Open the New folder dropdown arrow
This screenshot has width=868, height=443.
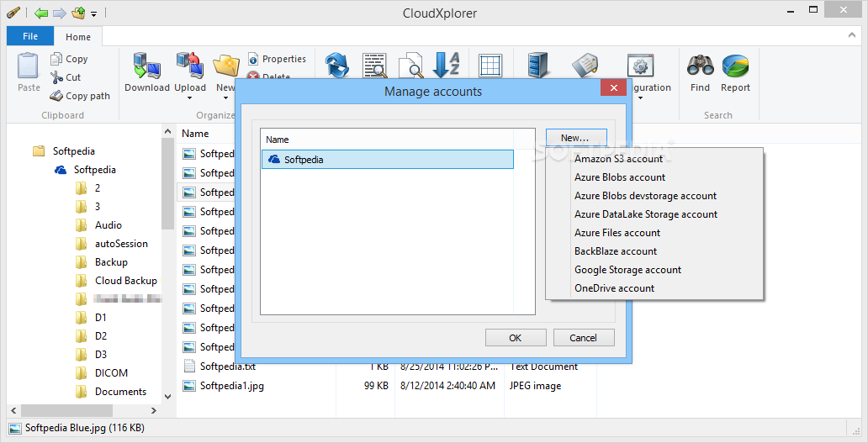pyautogui.click(x=226, y=98)
